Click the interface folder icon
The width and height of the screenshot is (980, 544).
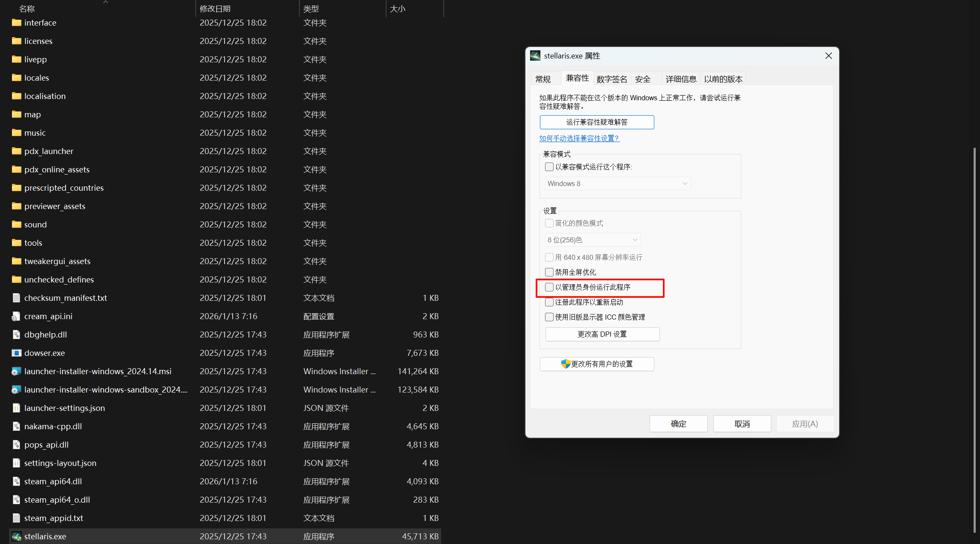click(x=17, y=23)
